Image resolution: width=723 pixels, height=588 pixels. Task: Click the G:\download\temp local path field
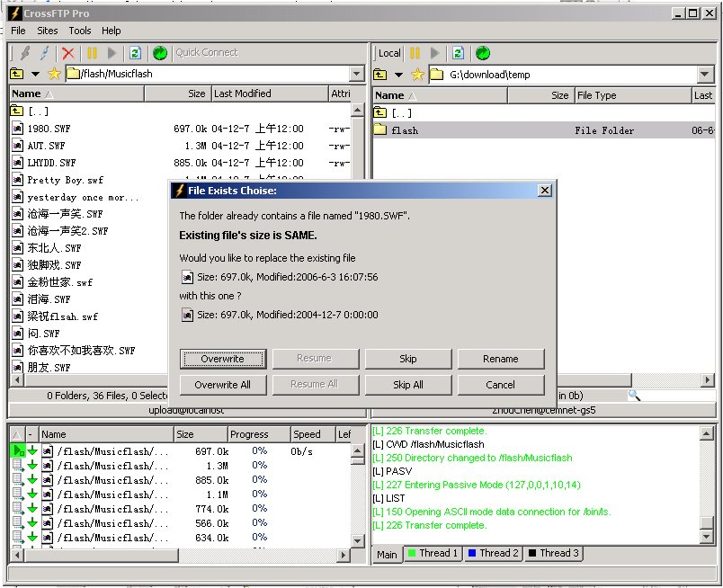pos(564,75)
